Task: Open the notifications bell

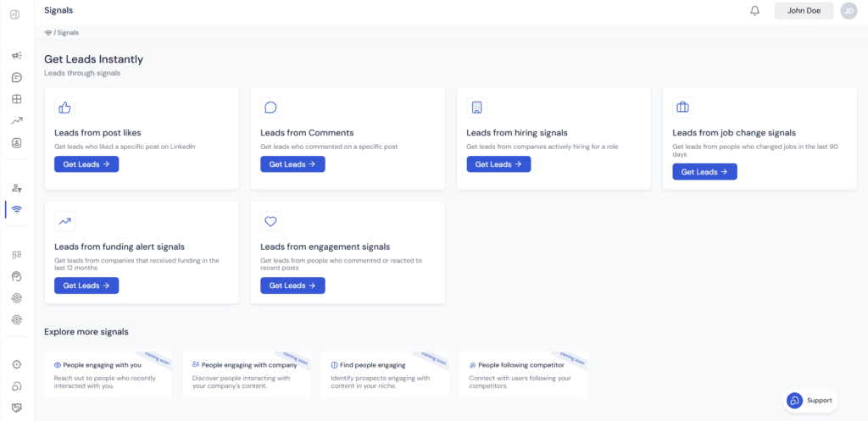Action: (x=754, y=10)
